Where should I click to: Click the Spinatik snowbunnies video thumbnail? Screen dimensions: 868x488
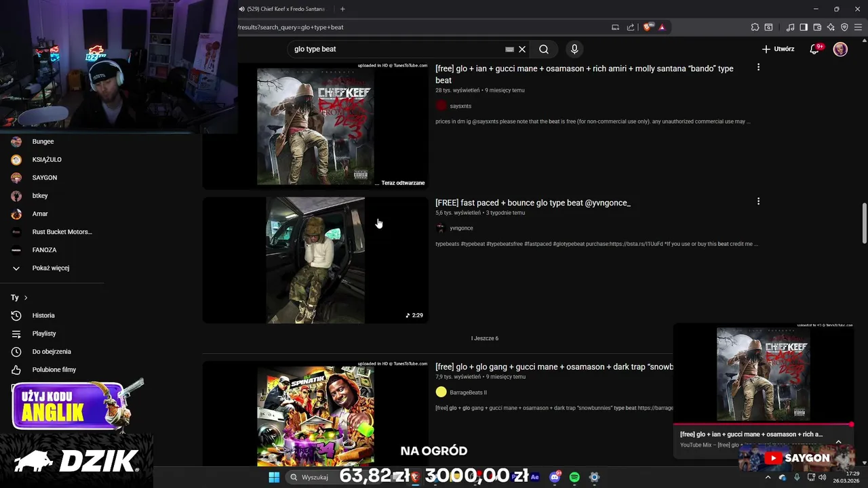point(315,413)
